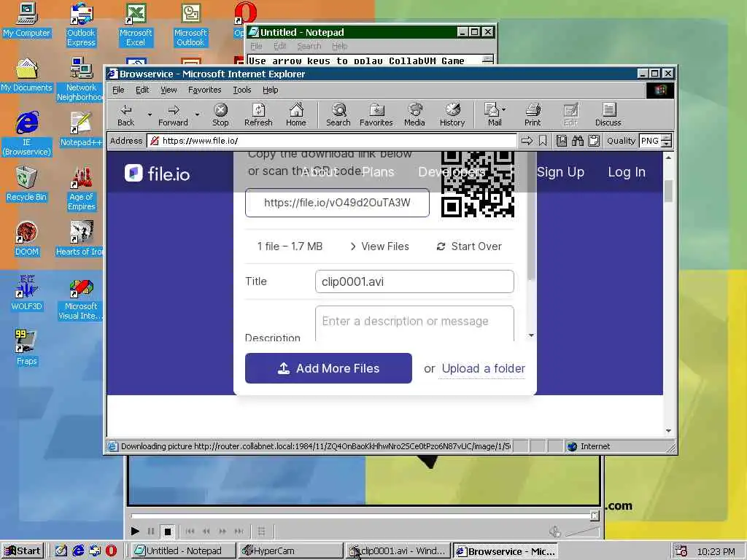This screenshot has height=560, width=747.
Task: Click the bookmark icon next to Go arrow
Action: point(543,141)
